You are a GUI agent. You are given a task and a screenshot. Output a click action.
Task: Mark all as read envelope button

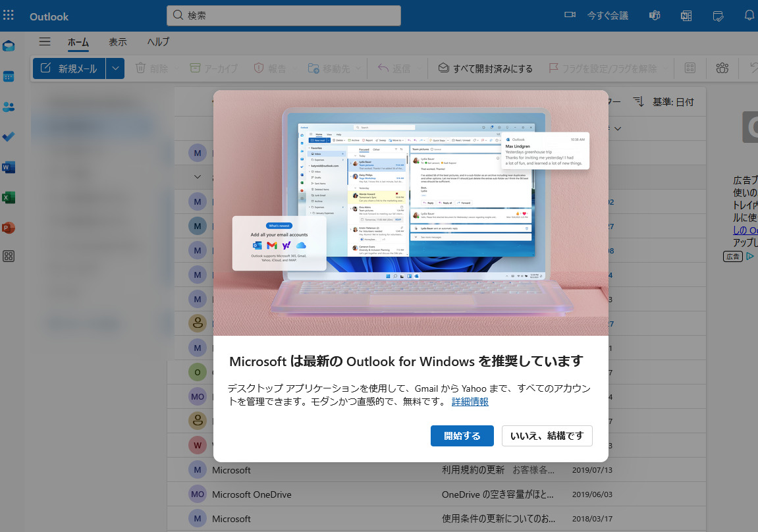pos(485,68)
